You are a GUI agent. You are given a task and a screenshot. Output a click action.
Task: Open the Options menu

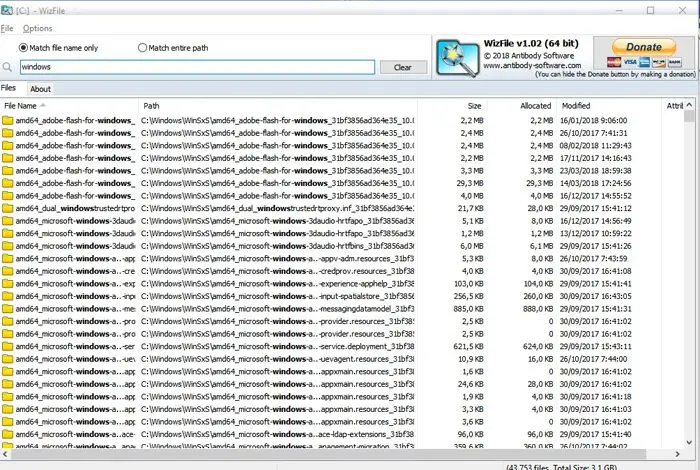(x=38, y=28)
